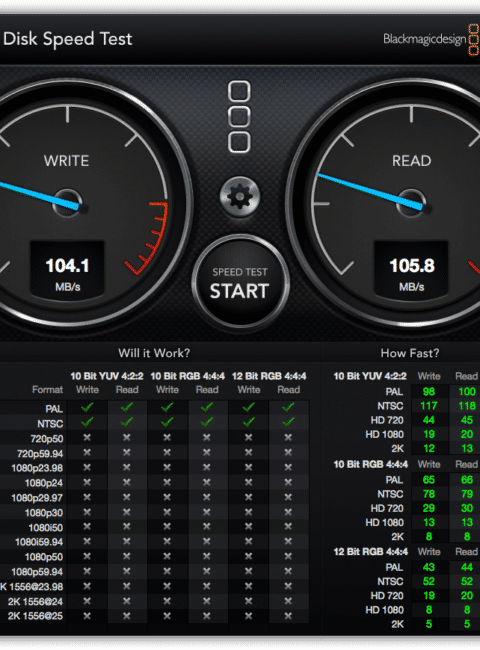Click PAL 10 Bit RGB Read checkmark
The image size is (480, 650).
click(207, 407)
